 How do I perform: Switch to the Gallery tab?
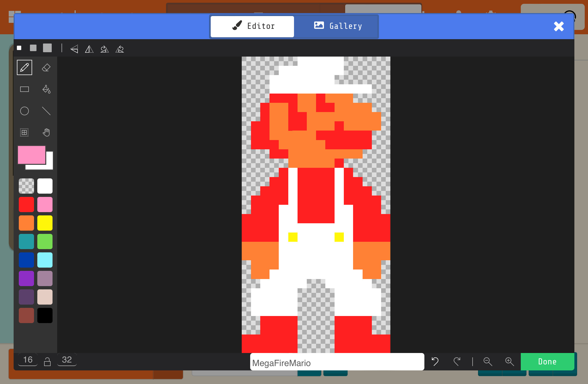point(338,26)
